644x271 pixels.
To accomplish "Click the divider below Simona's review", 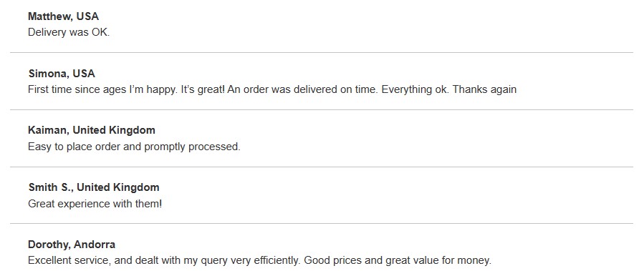I will tap(322, 109).
